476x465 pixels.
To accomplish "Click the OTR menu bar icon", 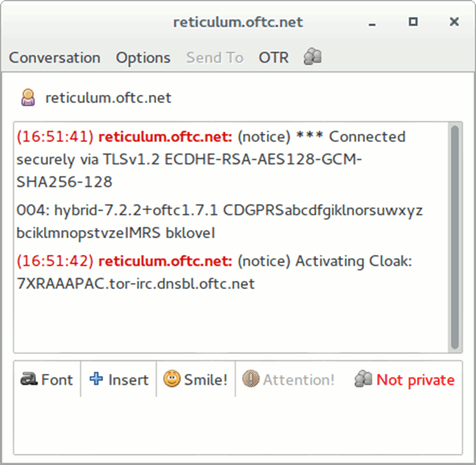I will click(x=312, y=57).
